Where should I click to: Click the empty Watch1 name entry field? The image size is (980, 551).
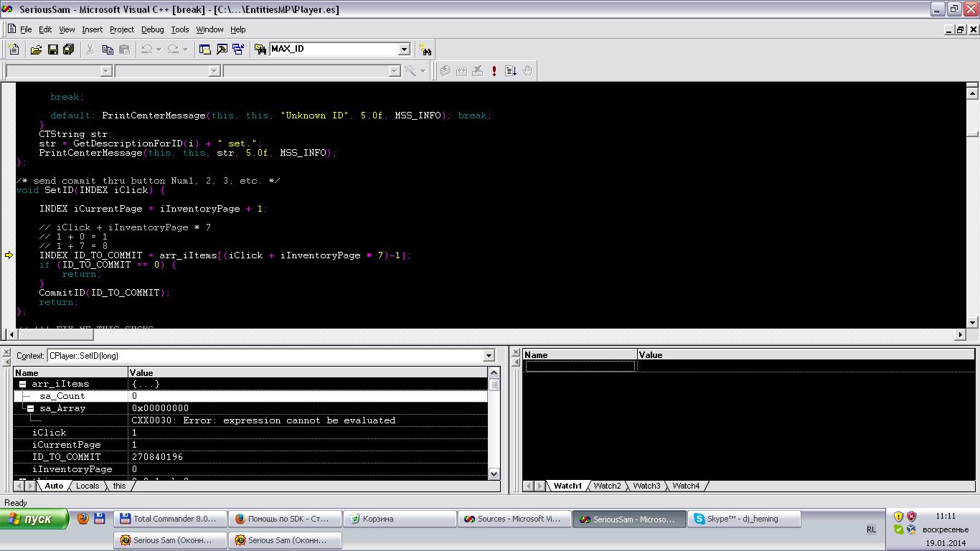580,367
